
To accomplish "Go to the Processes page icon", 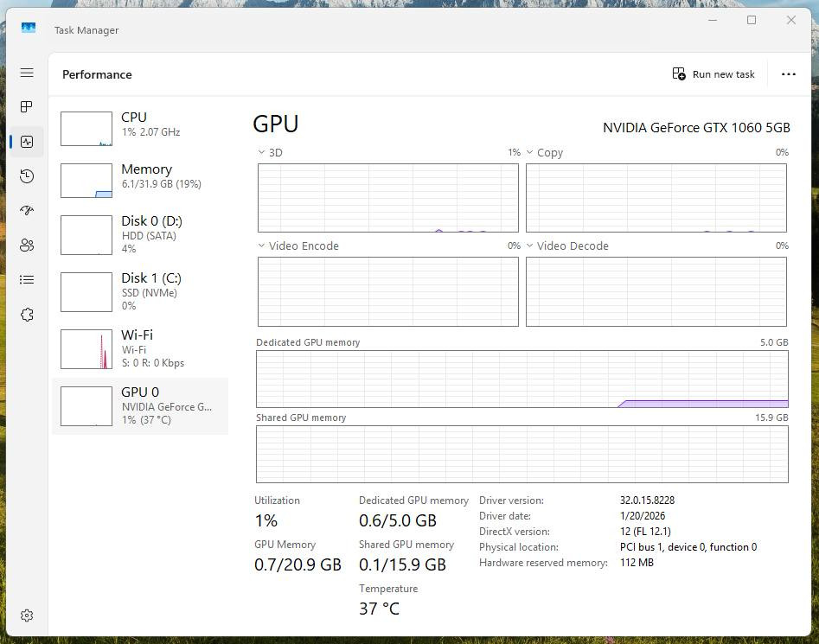I will 27,107.
